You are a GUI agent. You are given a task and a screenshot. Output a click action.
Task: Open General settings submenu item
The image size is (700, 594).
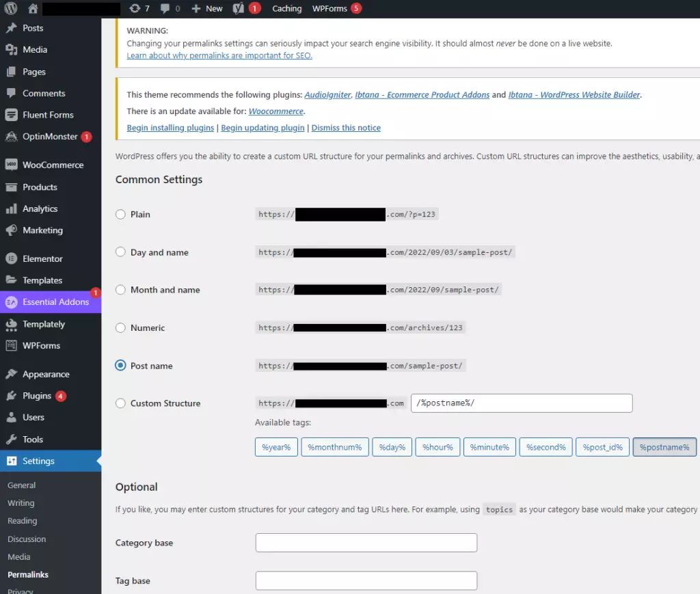pos(21,485)
